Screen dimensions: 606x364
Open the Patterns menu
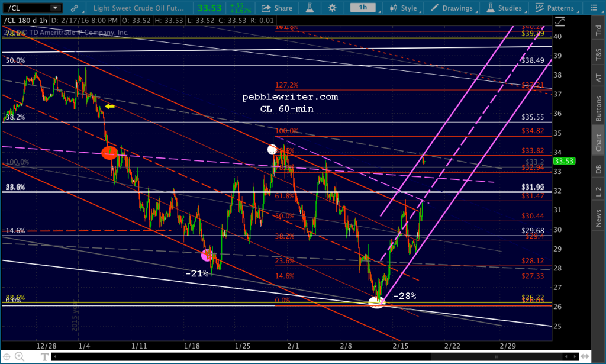[x=555, y=8]
